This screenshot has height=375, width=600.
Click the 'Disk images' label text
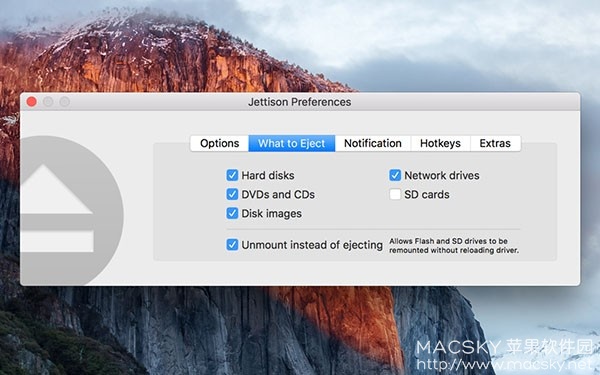(271, 214)
